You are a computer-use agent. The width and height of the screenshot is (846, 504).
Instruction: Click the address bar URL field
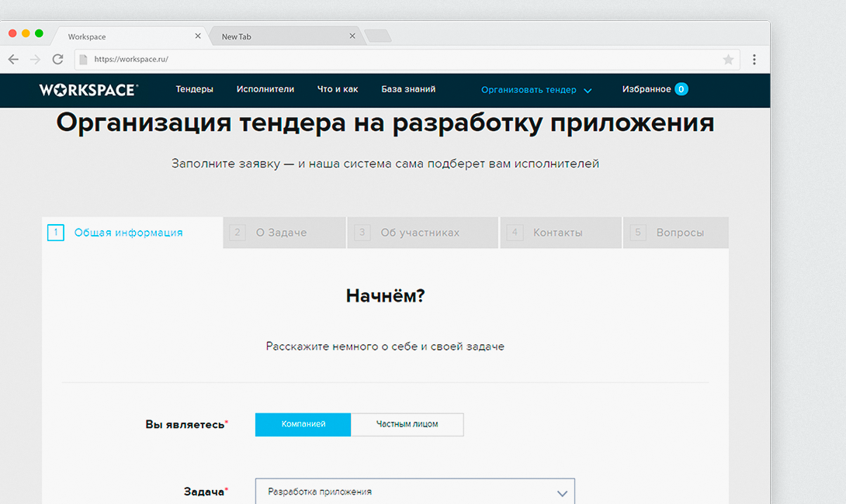tap(407, 59)
